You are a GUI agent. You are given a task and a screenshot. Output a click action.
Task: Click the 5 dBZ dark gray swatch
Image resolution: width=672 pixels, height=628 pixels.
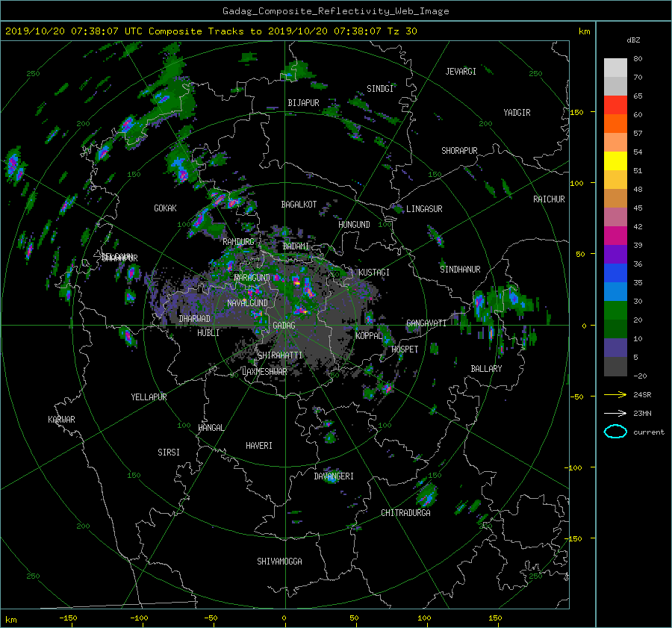tap(615, 366)
